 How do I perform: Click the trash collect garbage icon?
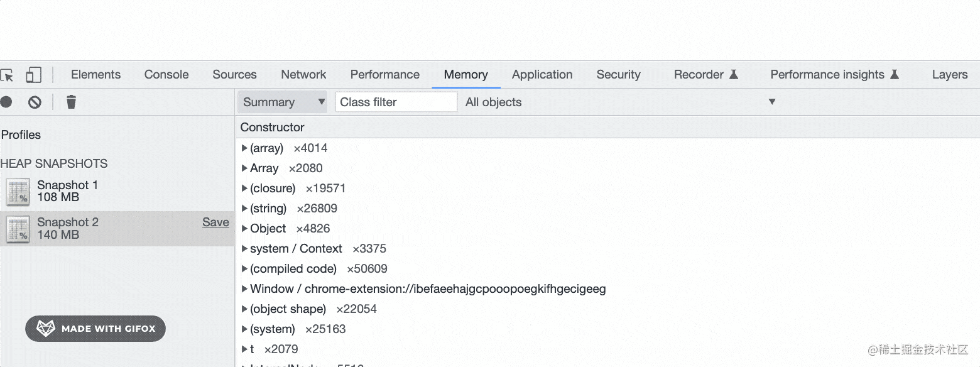tap(71, 102)
